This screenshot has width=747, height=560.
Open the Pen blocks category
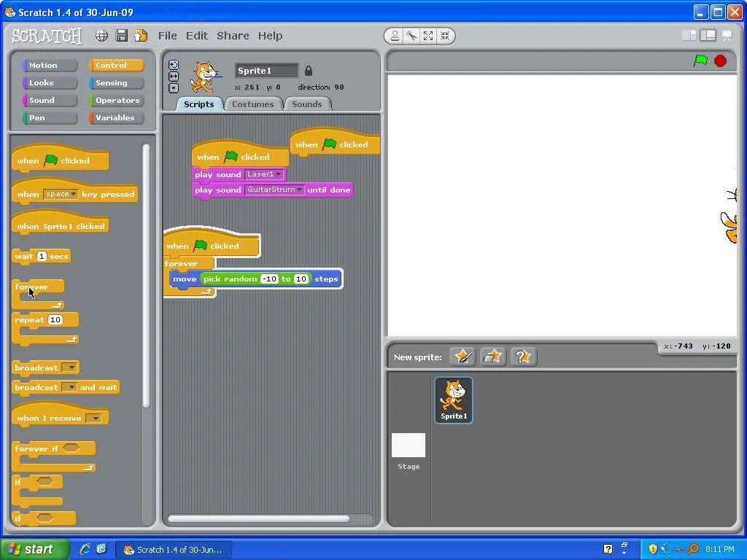click(x=50, y=118)
